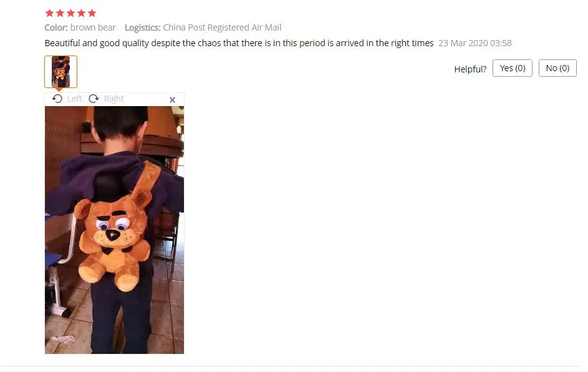Click the rotate left arrow icon
This screenshot has height=372, width=588.
tap(57, 99)
